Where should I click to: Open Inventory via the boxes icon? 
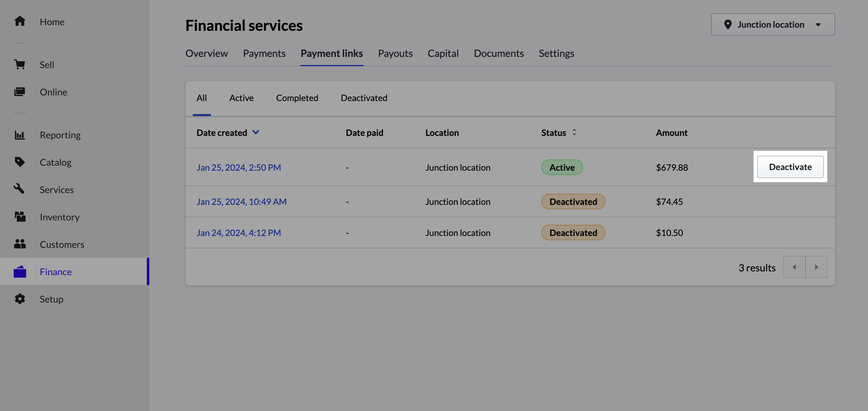pos(20,217)
